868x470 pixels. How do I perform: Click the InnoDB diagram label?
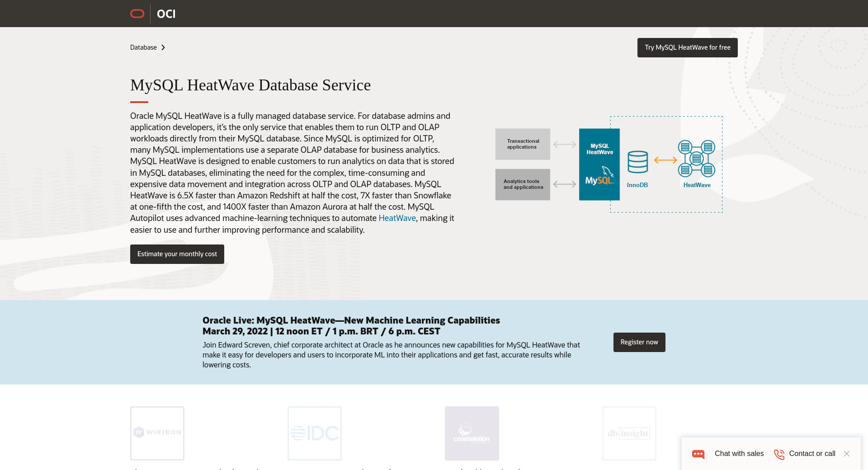click(x=637, y=185)
